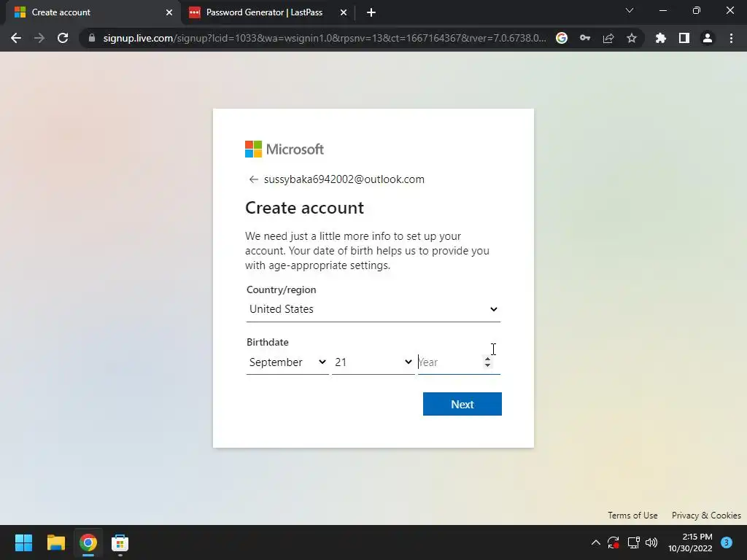Click the address bar URL
This screenshot has height=560, width=747.
(x=325, y=38)
